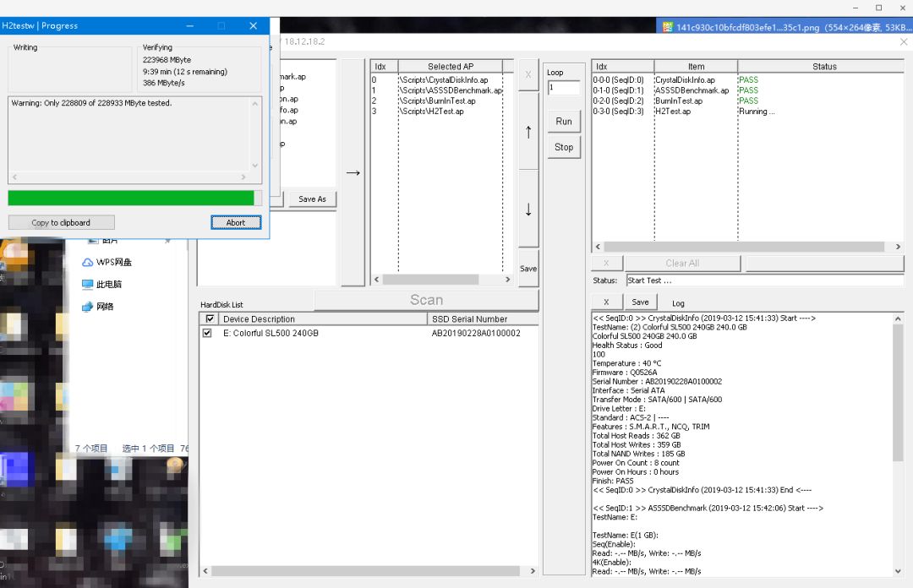Click the right arrow to add script
The height and width of the screenshot is (588, 913).
point(353,172)
